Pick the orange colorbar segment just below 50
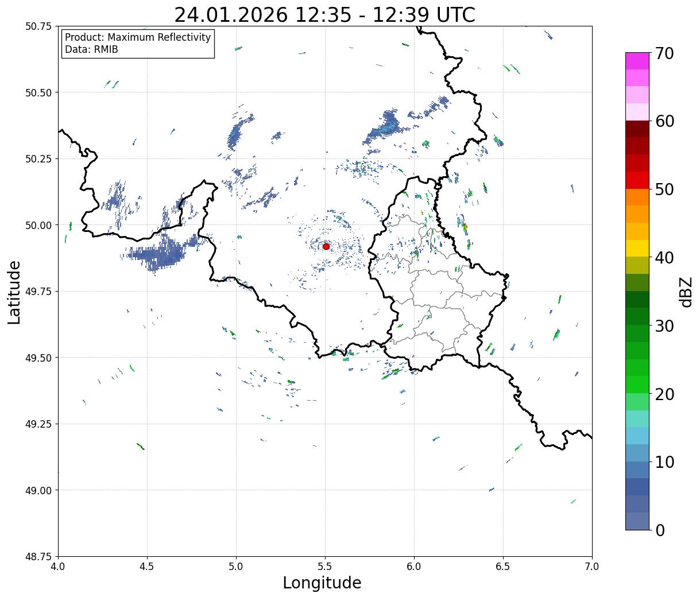The width and height of the screenshot is (700, 597). (637, 197)
